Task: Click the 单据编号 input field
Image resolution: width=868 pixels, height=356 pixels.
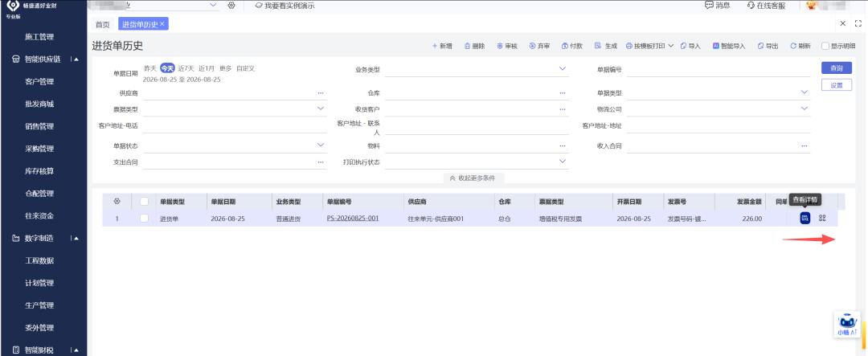Action: (719, 70)
